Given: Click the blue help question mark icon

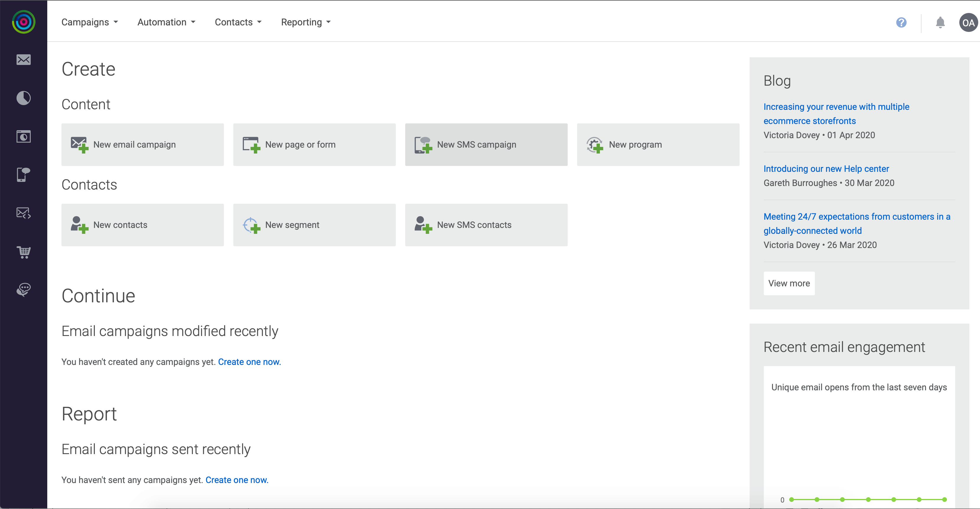Looking at the screenshot, I should click(x=901, y=22).
